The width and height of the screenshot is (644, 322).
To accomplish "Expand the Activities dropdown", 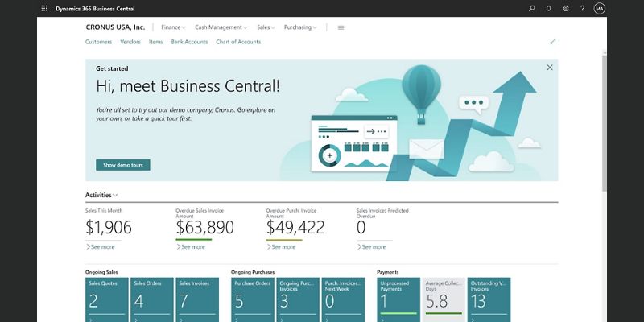I will click(101, 195).
